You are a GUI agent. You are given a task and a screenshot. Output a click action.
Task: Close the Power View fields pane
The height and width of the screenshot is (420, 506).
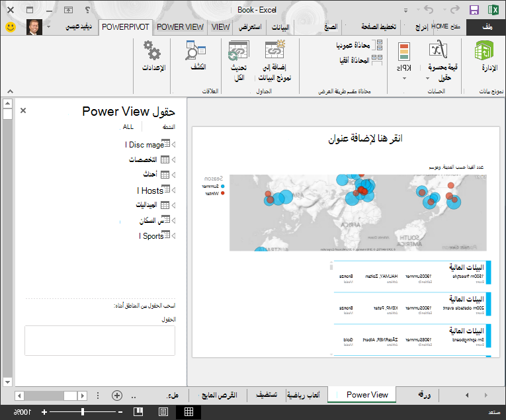pos(23,110)
